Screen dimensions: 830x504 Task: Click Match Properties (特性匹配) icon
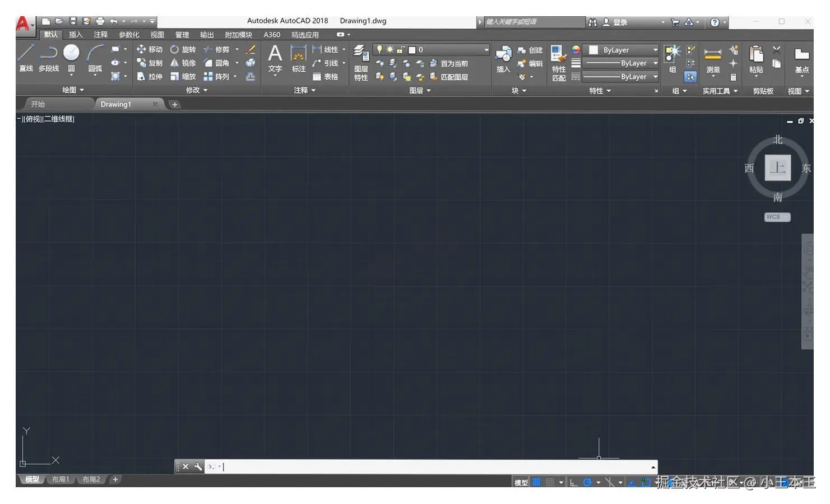tap(558, 63)
